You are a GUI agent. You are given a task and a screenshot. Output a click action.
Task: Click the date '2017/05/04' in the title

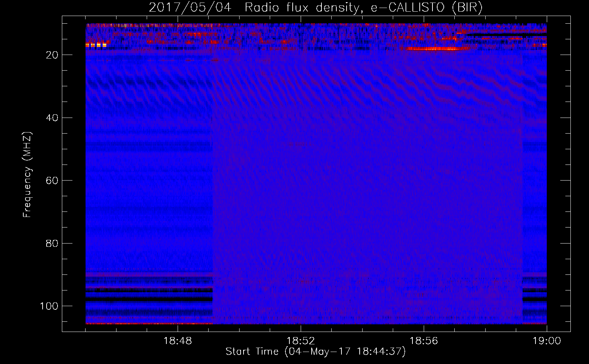click(190, 8)
